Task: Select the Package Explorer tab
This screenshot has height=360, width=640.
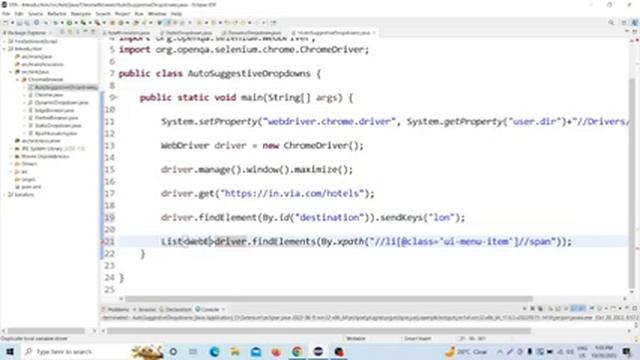Action: tap(27, 33)
